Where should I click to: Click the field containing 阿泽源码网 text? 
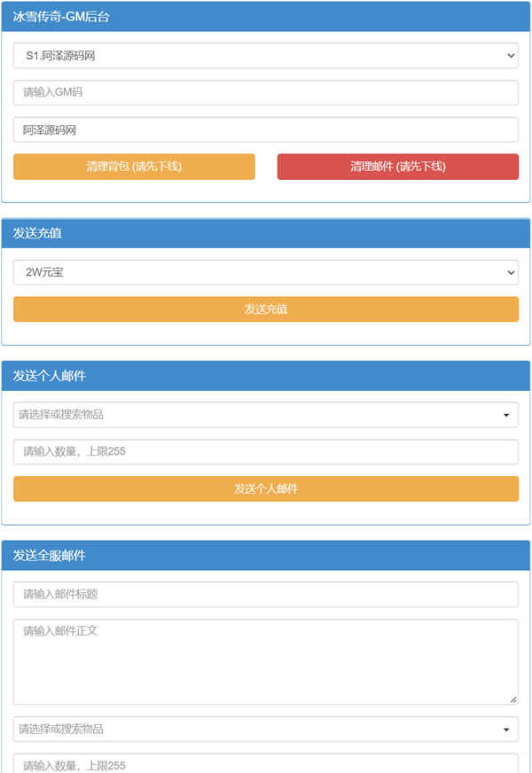tap(265, 129)
